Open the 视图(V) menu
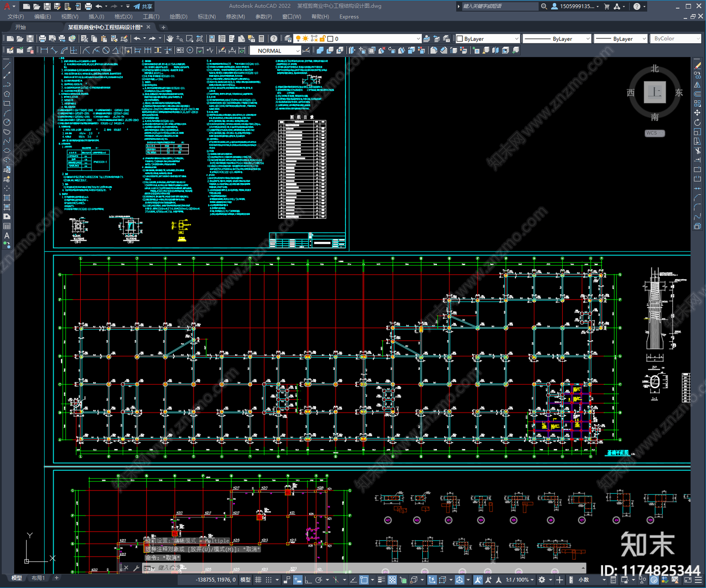The height and width of the screenshot is (588, 706). coord(70,17)
